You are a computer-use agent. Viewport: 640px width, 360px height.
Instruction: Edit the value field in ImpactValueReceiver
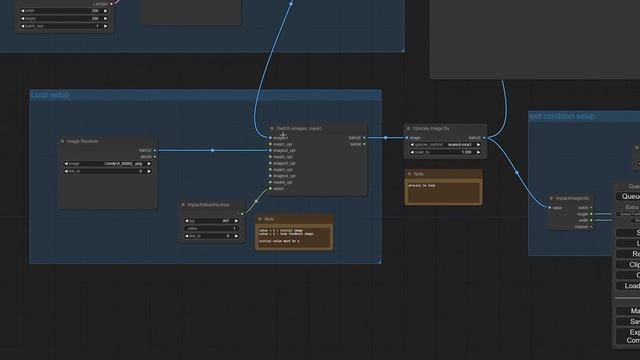(x=211, y=229)
